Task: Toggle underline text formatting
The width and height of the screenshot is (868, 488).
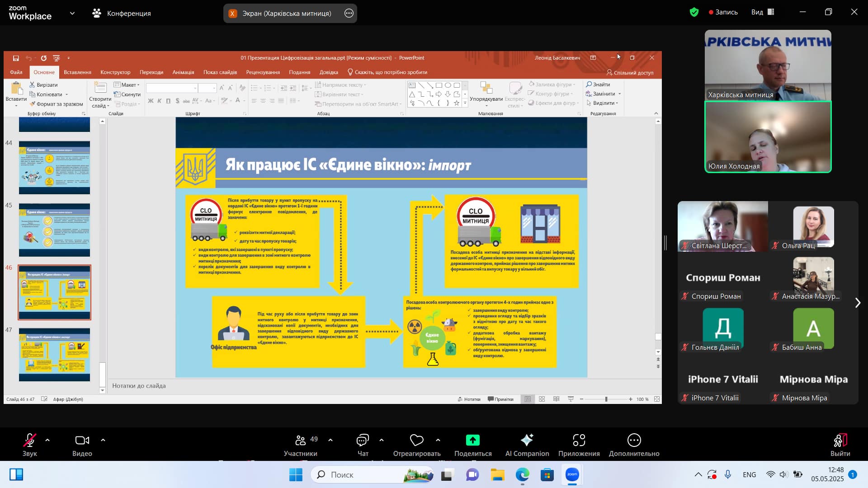Action: point(168,101)
